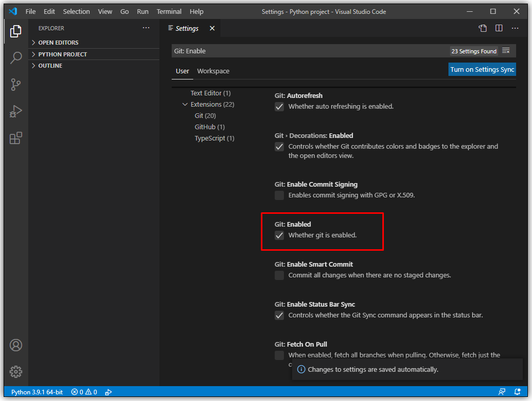
Task: Click Open Settings (JSON) icon
Action: 483,28
